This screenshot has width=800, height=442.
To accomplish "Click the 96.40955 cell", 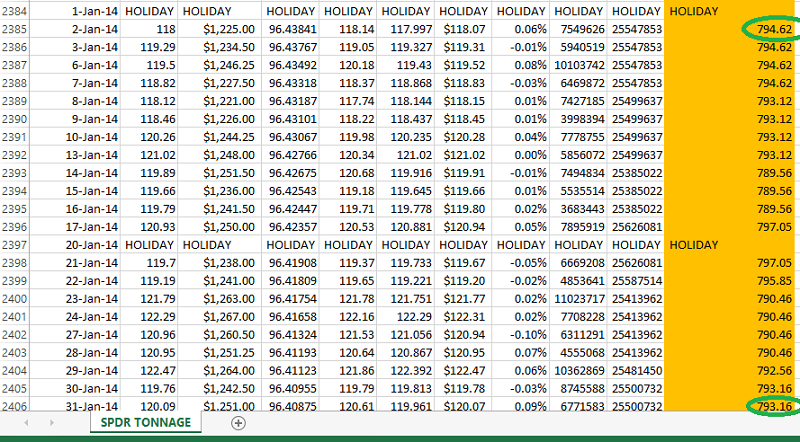I will pyautogui.click(x=290, y=388).
